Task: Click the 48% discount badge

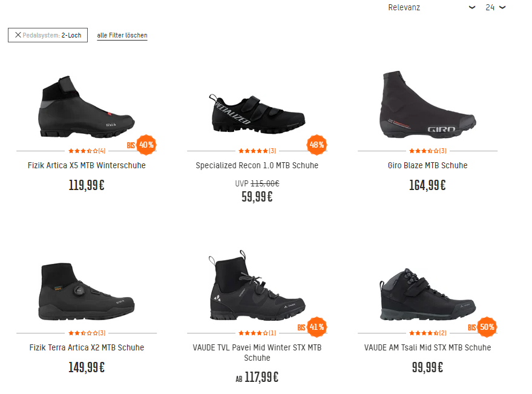Action: point(317,145)
